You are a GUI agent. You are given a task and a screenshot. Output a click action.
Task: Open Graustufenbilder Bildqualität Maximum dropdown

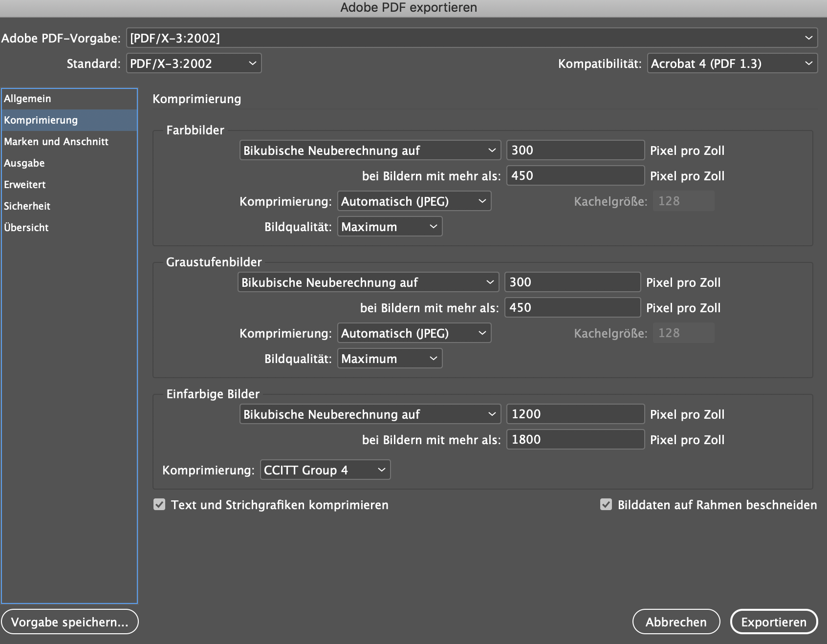[390, 359]
